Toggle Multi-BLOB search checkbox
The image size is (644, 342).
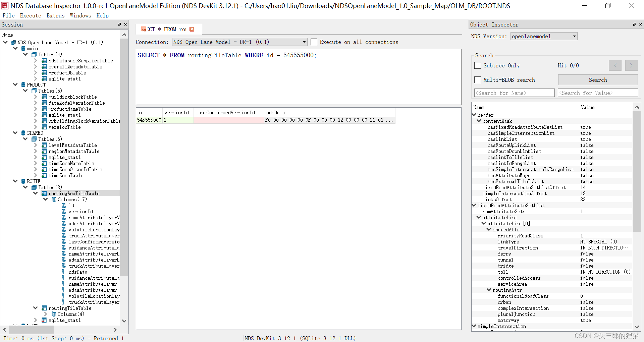tap(478, 80)
